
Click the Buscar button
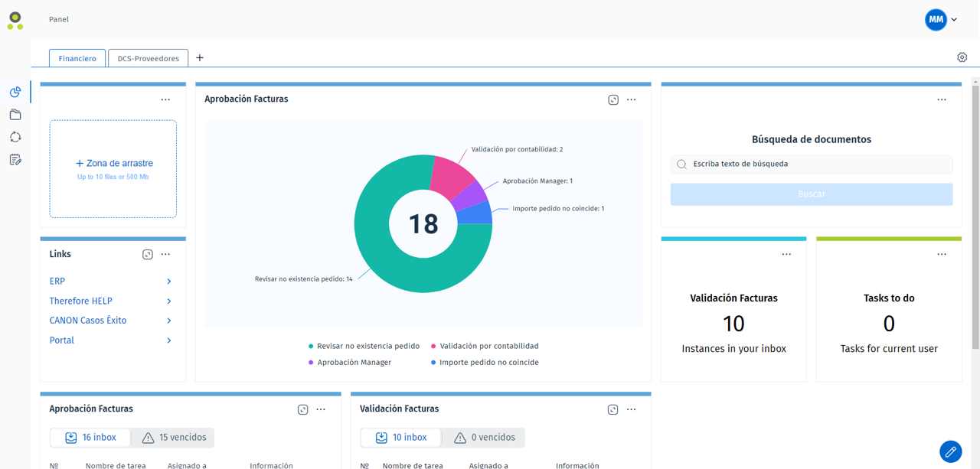pos(811,194)
